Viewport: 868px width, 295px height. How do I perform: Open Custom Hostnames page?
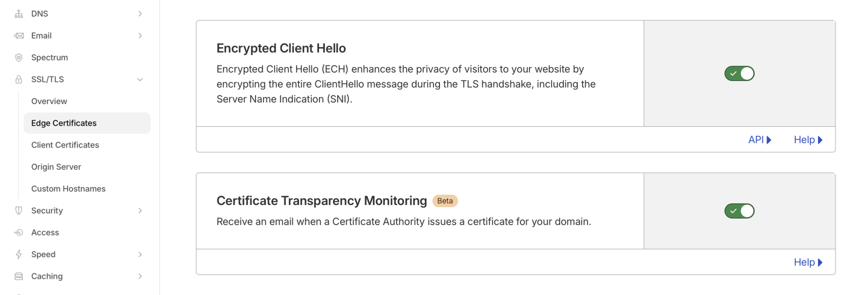pos(68,189)
